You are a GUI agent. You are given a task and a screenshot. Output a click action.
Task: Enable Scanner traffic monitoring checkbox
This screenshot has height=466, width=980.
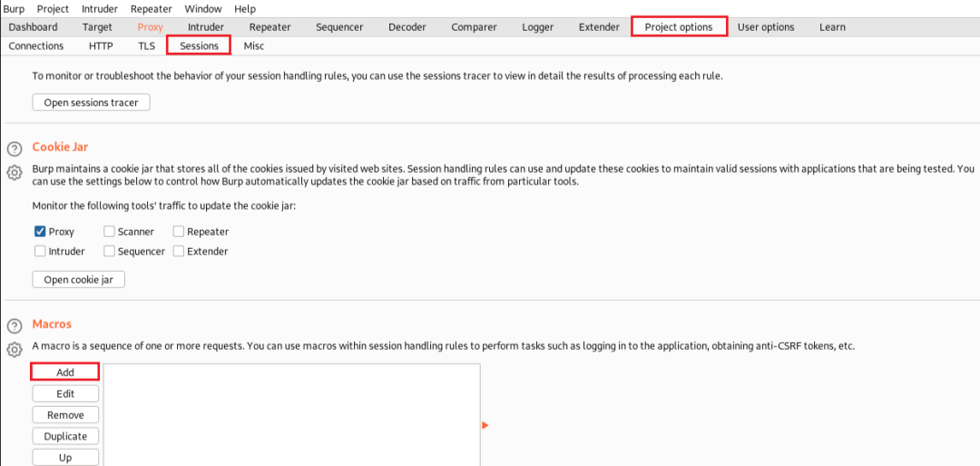tap(110, 232)
